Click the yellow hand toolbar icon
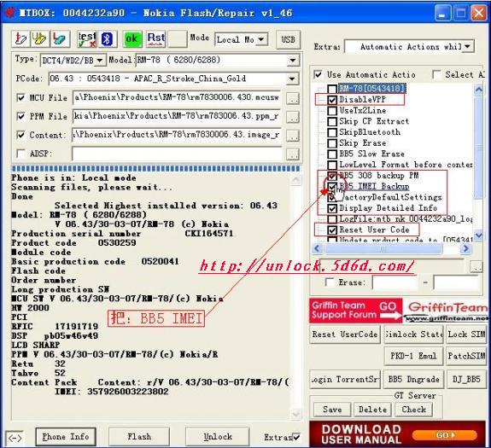The image size is (491, 448). pos(40,39)
